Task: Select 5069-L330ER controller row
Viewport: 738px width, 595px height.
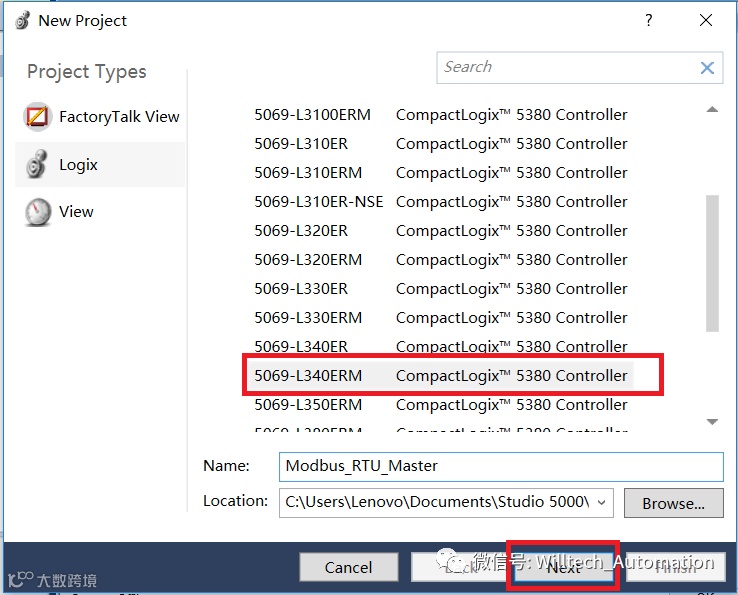Action: click(x=441, y=289)
